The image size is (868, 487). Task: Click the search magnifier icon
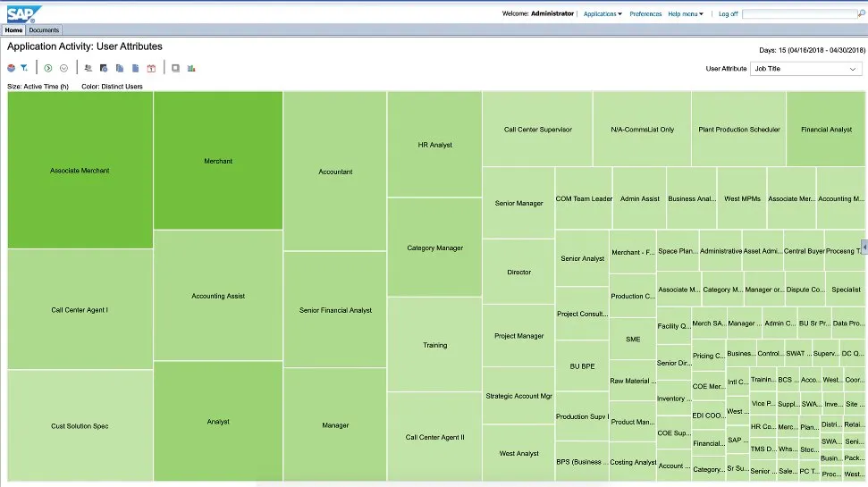pyautogui.click(x=861, y=14)
